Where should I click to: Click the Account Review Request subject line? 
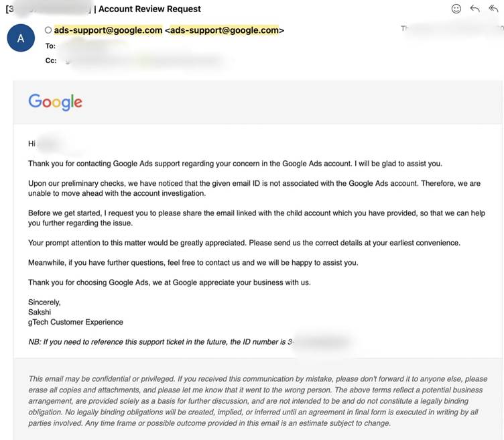149,9
